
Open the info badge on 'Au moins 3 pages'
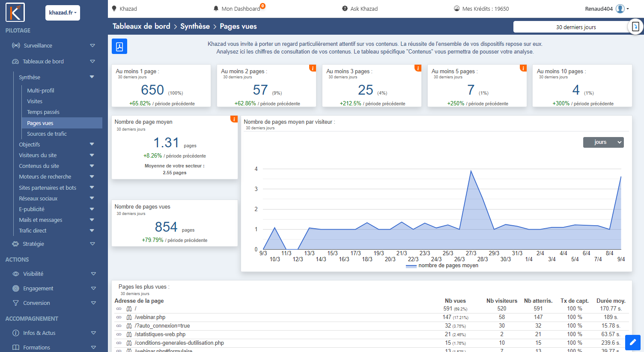click(418, 68)
